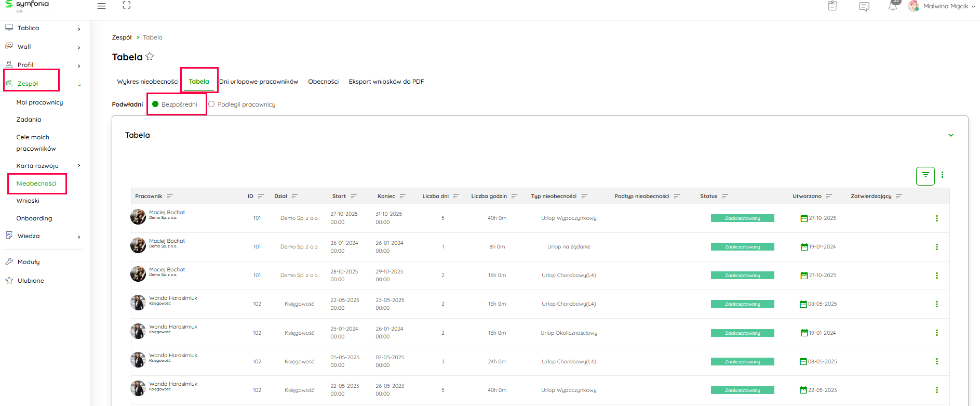Image resolution: width=980 pixels, height=406 pixels.
Task: Expand the Karta rozwoju submenu
Action: pyautogui.click(x=79, y=166)
